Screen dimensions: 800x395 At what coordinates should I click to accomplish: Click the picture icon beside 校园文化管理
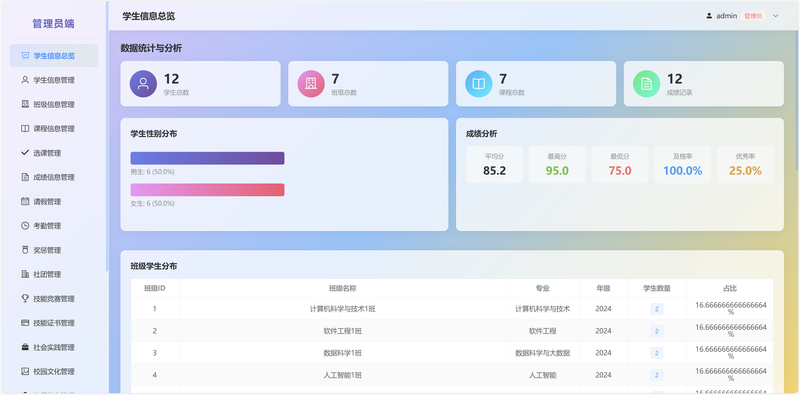[x=25, y=372]
